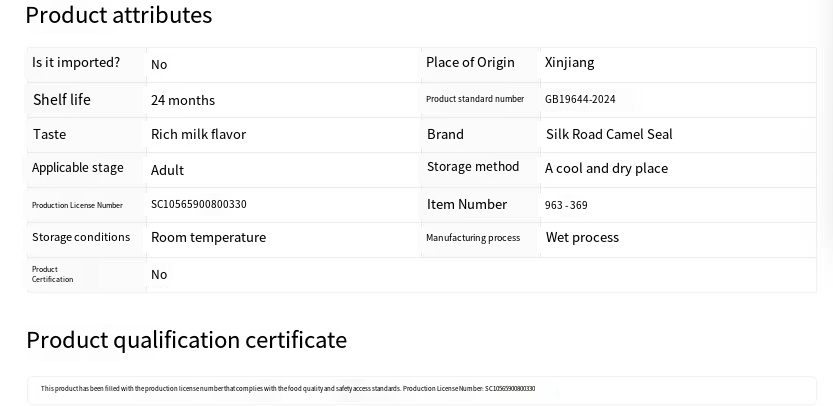Screen dimensions: 833x406
Task: Select product standard number GB19644-2024
Action: 580,99
